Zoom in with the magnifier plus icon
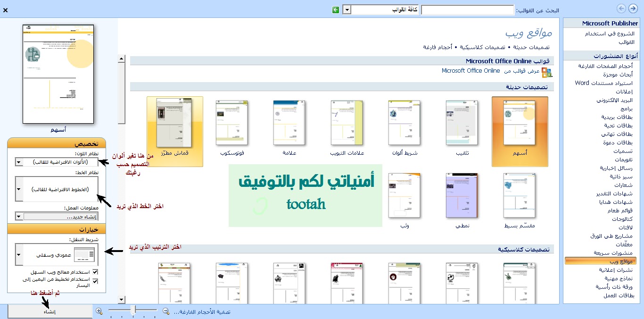644x319 pixels. [99, 310]
